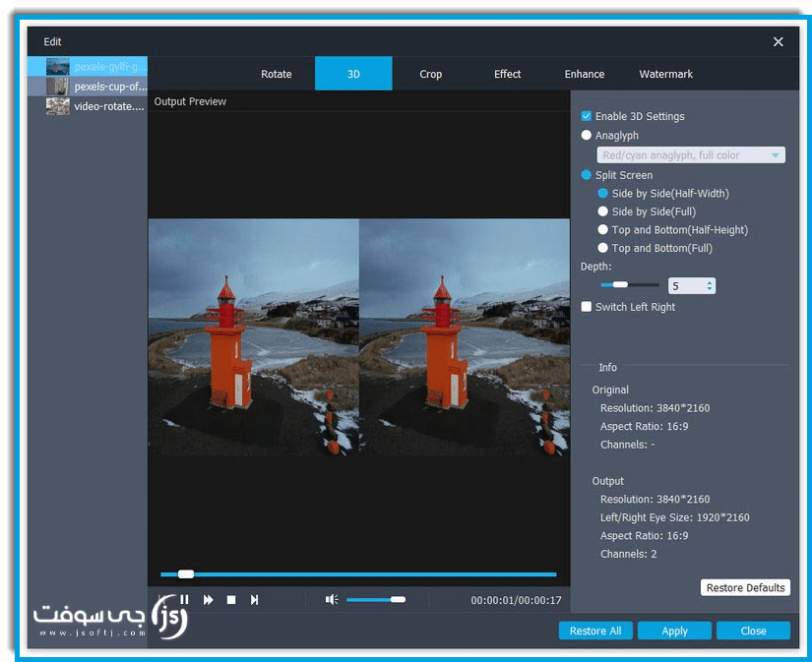Enable Switch Left Right checkbox
Screen dimensions: 812x662
coord(587,307)
